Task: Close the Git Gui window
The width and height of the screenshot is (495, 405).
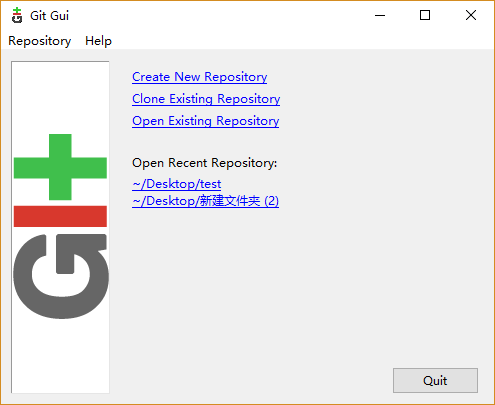Action: (471, 15)
